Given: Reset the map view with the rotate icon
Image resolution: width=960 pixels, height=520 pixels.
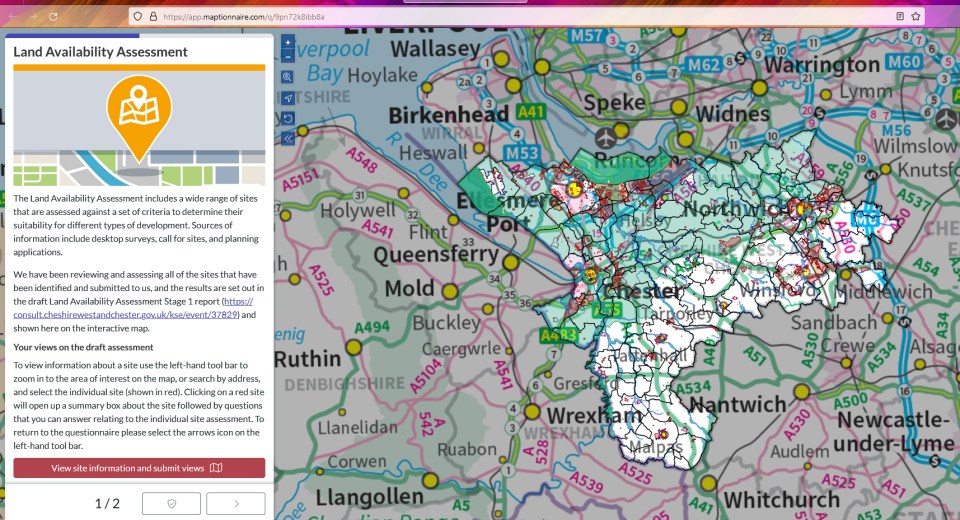Looking at the screenshot, I should 288,118.
